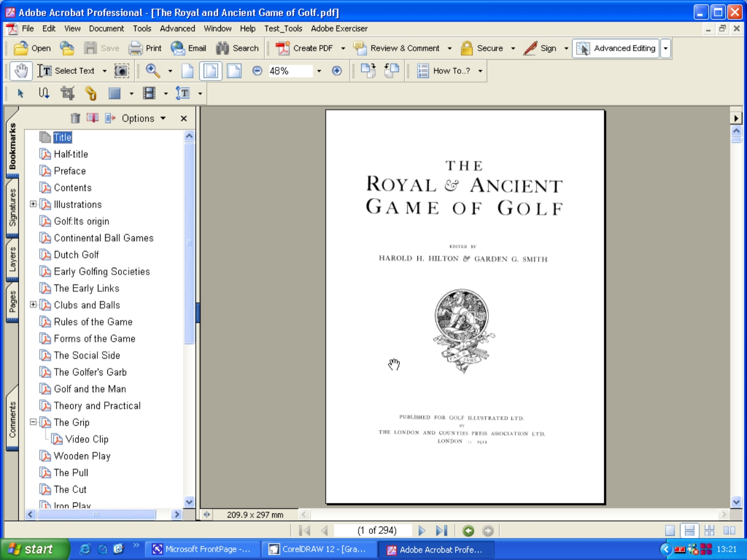Delete selected bookmark with trash icon
The image size is (747, 560).
click(75, 118)
